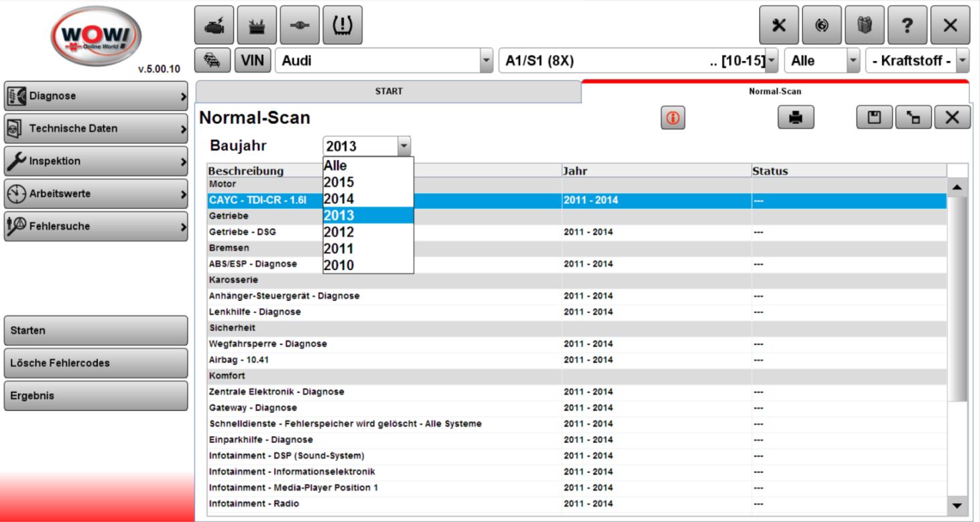Select the CAYC - TDI-CR - 1.6l row
Screen dimensions: 980x522
pyautogui.click(x=576, y=200)
